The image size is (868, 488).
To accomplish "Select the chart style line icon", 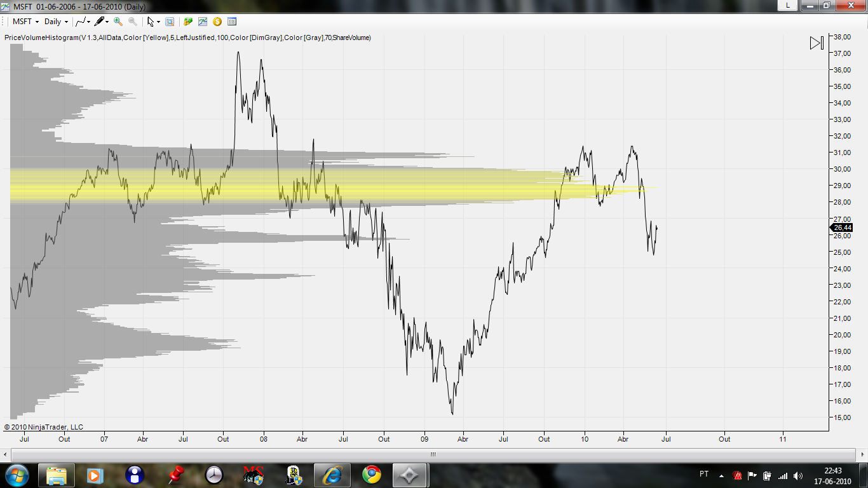I will pos(81,22).
